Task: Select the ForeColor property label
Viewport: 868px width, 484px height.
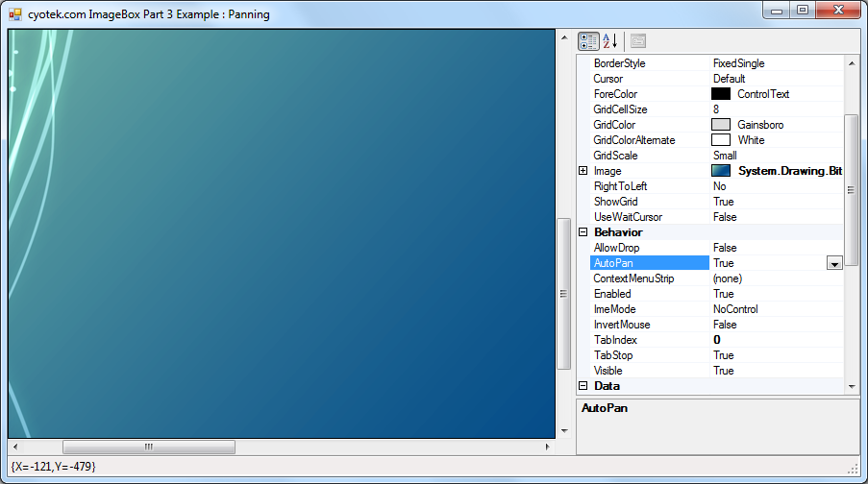Action: [x=615, y=94]
